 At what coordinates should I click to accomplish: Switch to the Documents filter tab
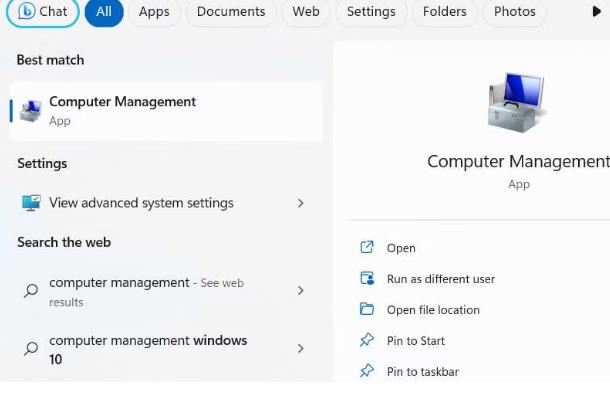coord(231,12)
